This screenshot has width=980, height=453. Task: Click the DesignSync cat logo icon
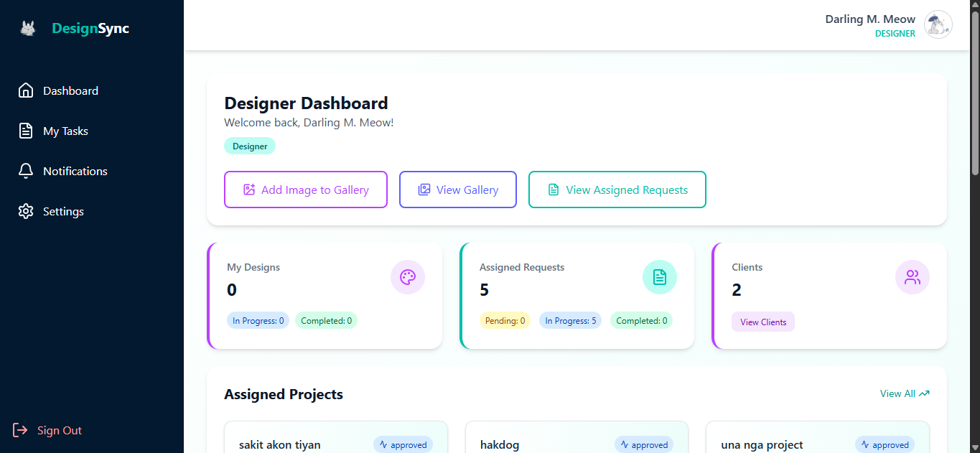[x=28, y=29]
